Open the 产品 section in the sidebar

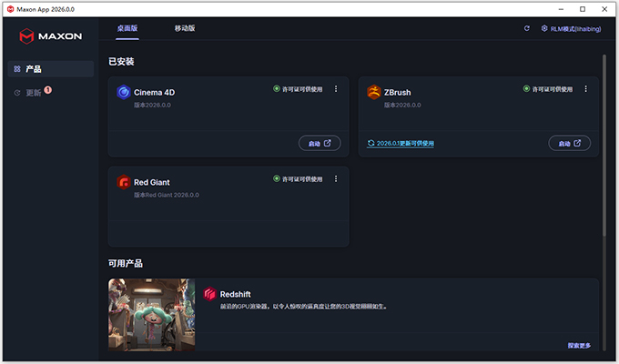click(51, 69)
